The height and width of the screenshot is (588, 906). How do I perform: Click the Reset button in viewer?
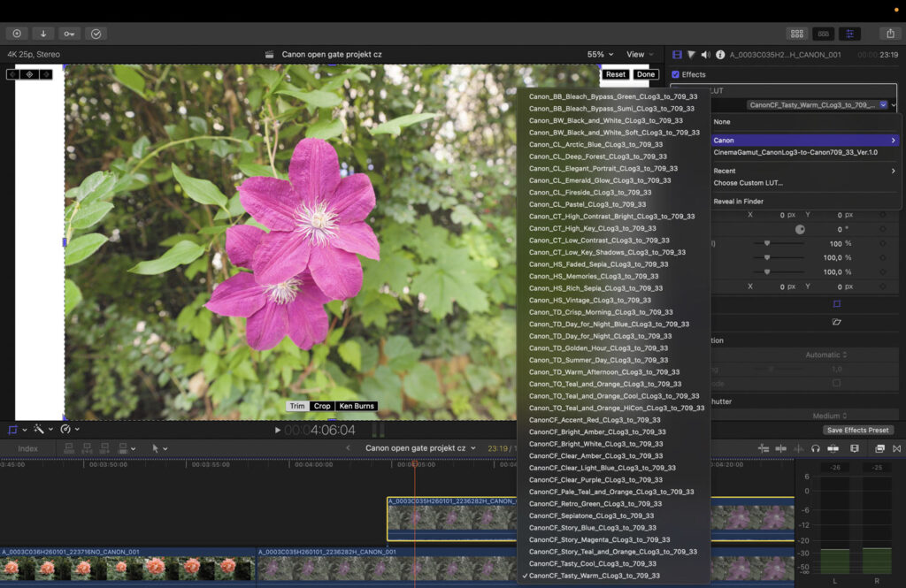(x=616, y=74)
